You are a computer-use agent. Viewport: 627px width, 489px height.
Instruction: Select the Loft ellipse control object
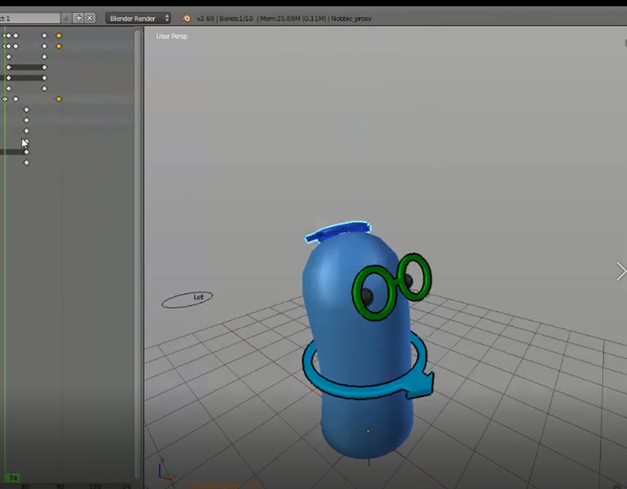tap(187, 298)
